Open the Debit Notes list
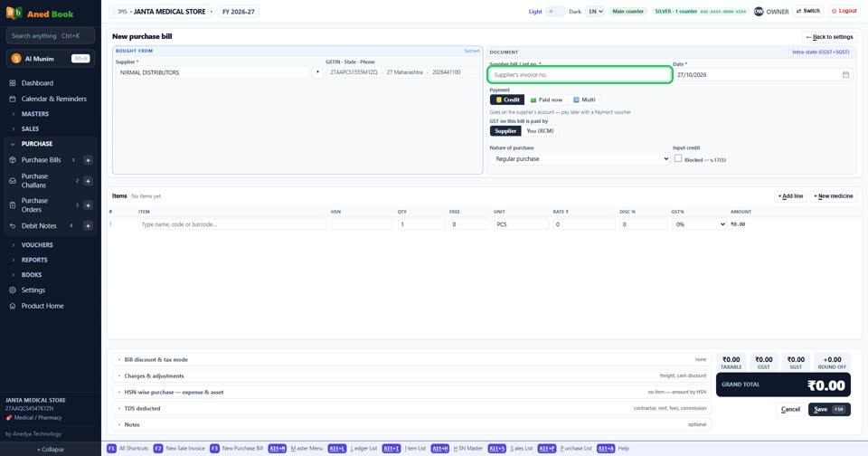The image size is (868, 456). pyautogui.click(x=39, y=225)
